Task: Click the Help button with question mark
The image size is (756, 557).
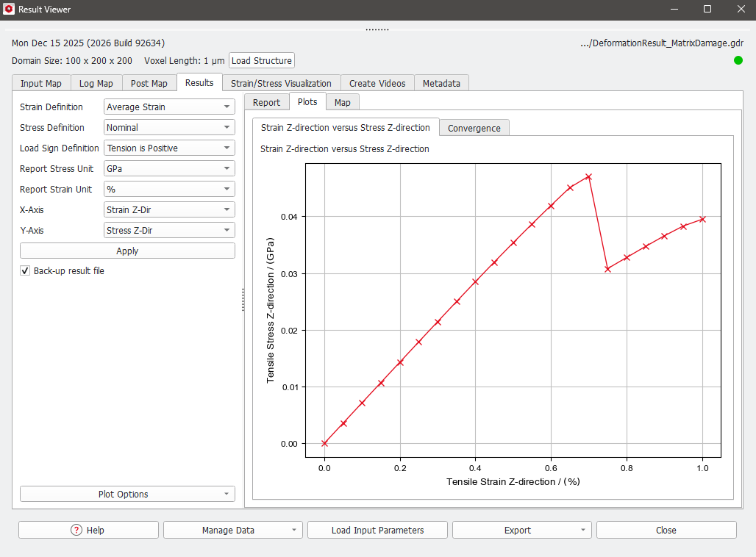Action: tap(88, 530)
